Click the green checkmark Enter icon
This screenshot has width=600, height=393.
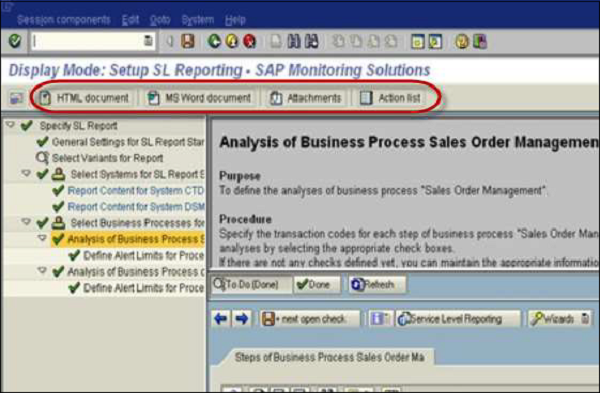click(x=15, y=41)
